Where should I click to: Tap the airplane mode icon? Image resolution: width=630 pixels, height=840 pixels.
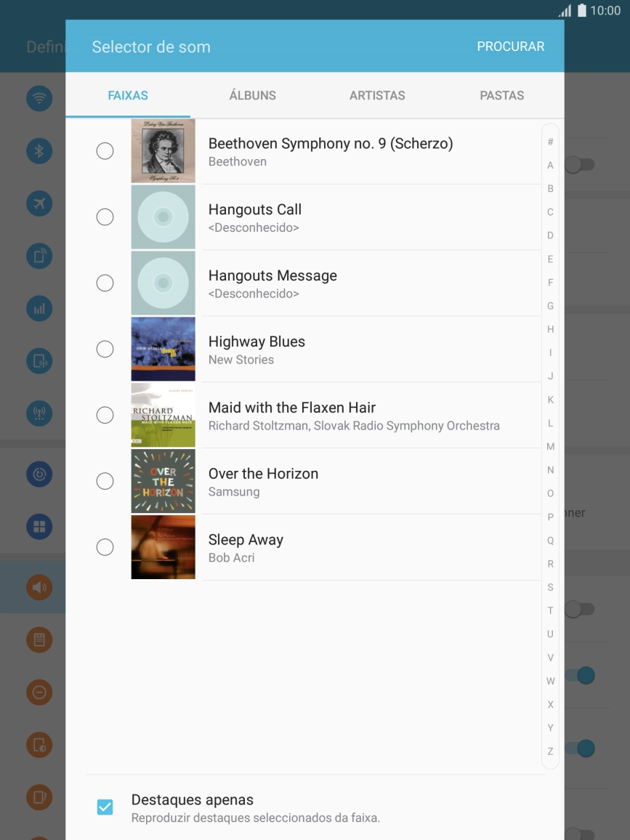point(39,203)
